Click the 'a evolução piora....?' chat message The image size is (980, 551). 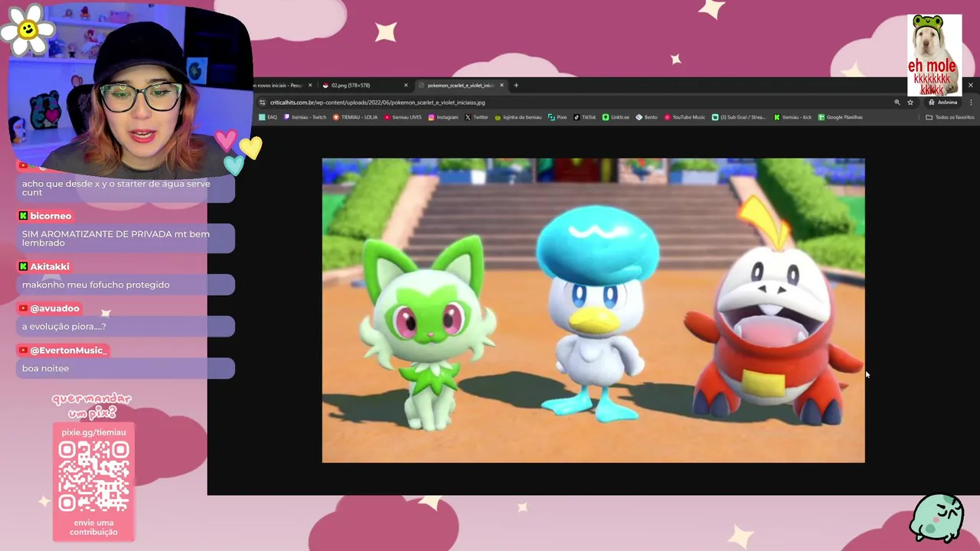click(x=125, y=326)
